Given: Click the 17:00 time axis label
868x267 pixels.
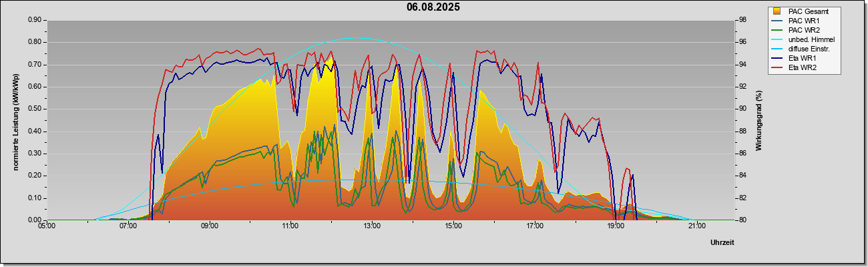Looking at the screenshot, I should [534, 226].
